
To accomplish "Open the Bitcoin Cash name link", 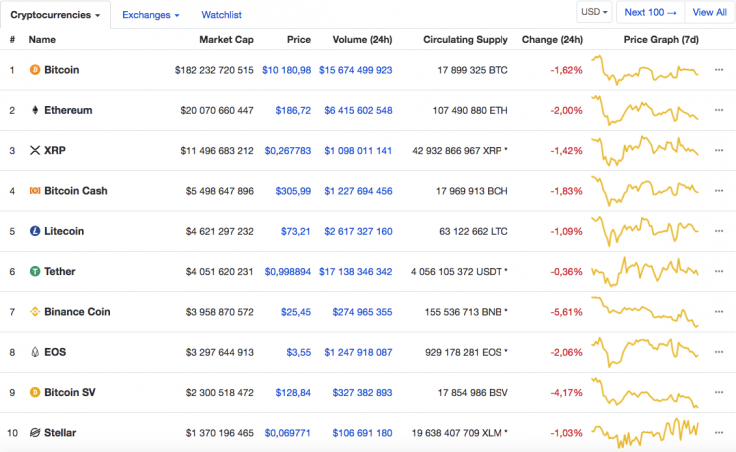I will pyautogui.click(x=76, y=191).
